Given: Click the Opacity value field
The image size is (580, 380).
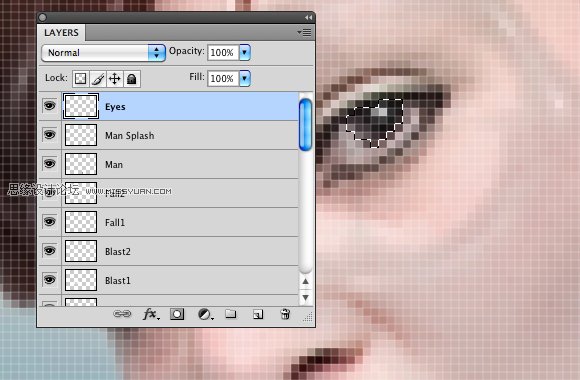Looking at the screenshot, I should coord(223,53).
